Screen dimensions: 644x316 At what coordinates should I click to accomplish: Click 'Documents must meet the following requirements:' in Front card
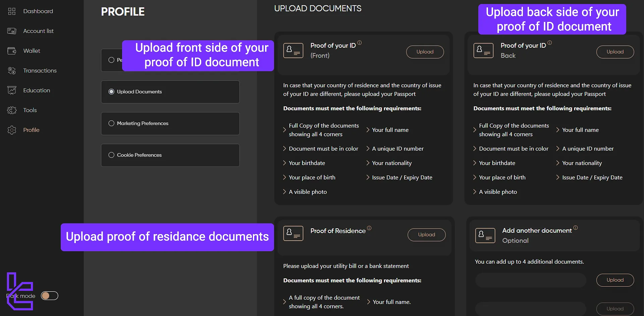[352, 108]
